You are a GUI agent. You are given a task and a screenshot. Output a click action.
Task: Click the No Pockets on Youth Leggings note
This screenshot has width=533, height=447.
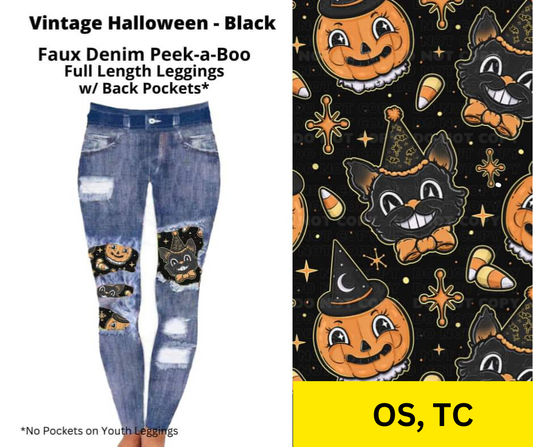pyautogui.click(x=99, y=431)
